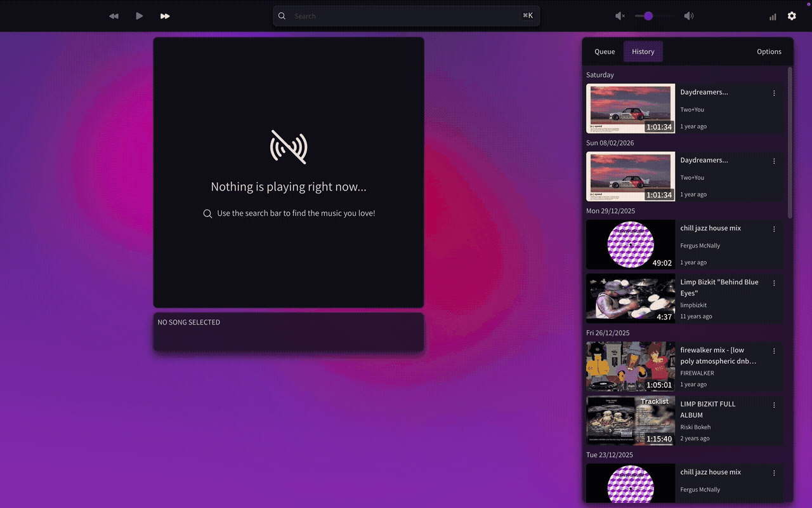
Task: Click the no-audio icon in the player area
Action: click(x=289, y=147)
